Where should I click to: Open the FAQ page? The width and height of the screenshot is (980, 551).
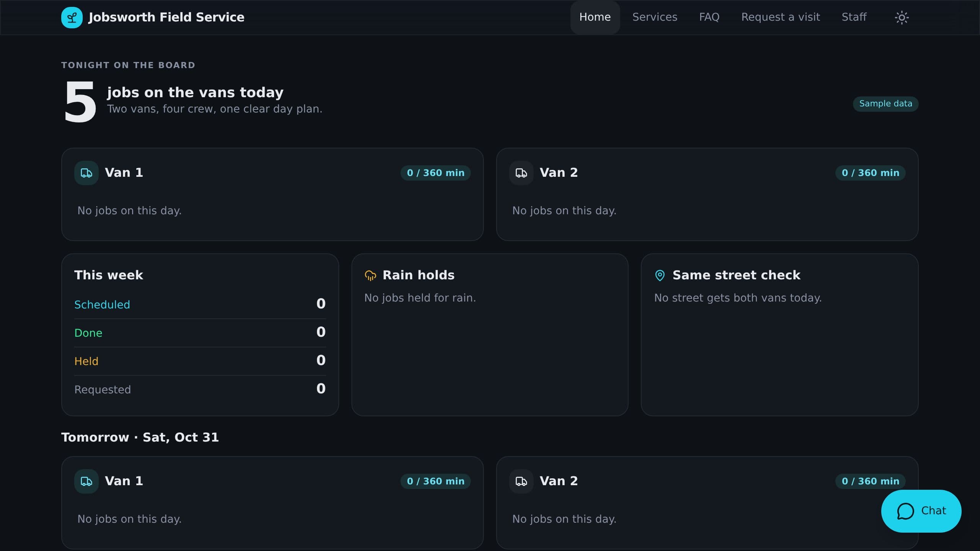pyautogui.click(x=709, y=17)
